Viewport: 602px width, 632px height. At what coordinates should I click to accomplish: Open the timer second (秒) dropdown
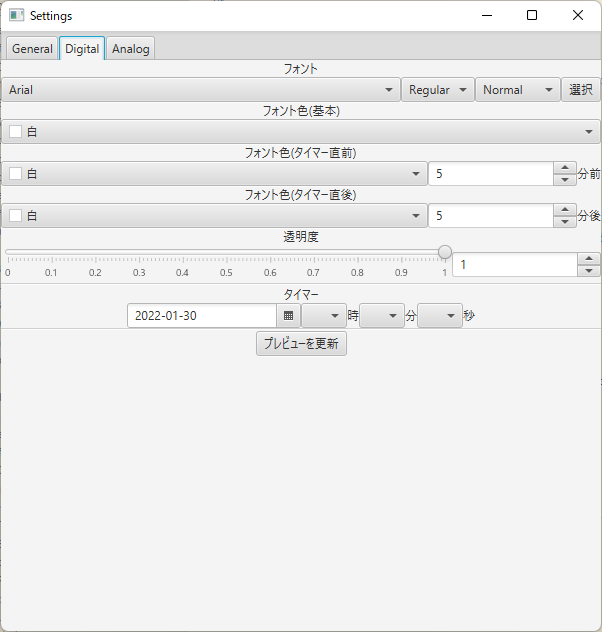point(440,316)
